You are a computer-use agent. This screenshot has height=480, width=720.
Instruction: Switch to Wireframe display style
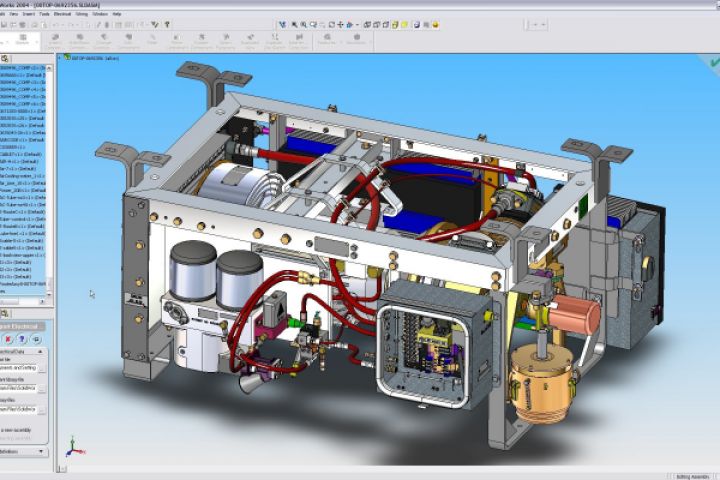(367, 25)
